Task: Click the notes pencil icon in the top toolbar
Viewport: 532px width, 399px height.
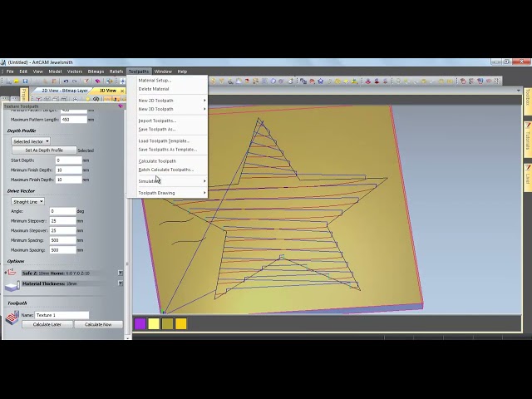Action: tap(86, 81)
